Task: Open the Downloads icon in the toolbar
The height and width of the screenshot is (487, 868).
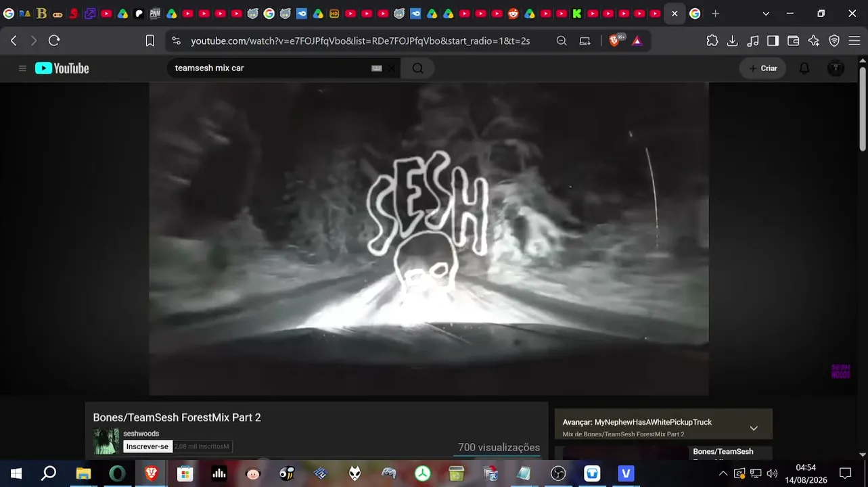Action: point(732,41)
